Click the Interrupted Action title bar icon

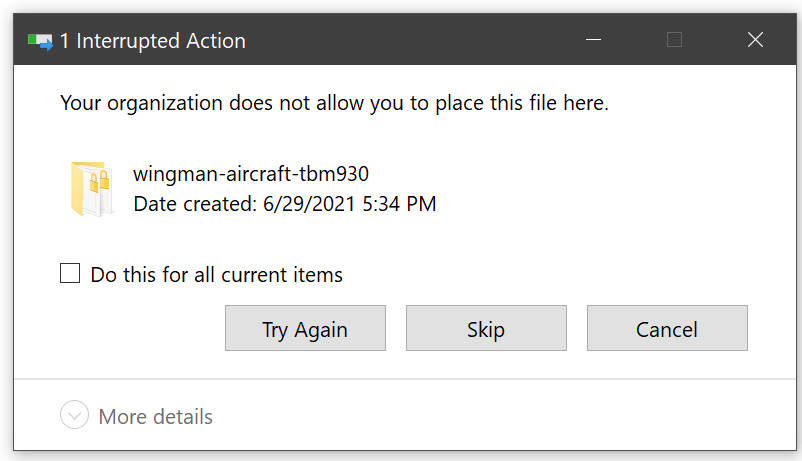click(x=40, y=42)
